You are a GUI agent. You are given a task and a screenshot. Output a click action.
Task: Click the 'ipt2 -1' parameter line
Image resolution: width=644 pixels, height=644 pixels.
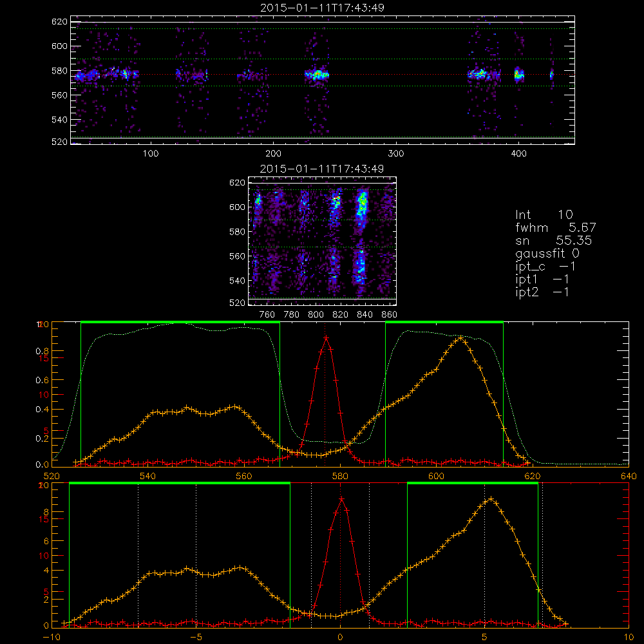click(x=542, y=292)
